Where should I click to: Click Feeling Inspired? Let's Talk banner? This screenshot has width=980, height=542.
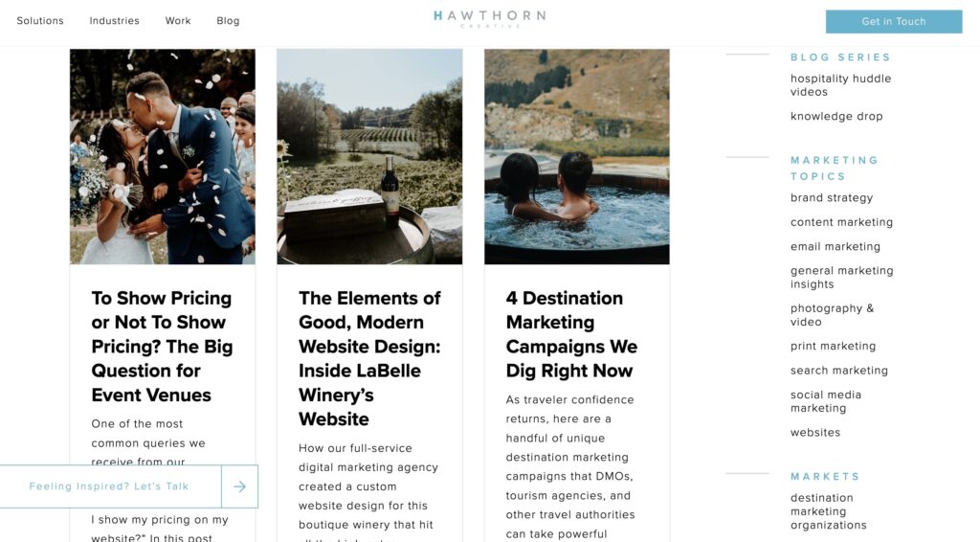click(109, 486)
